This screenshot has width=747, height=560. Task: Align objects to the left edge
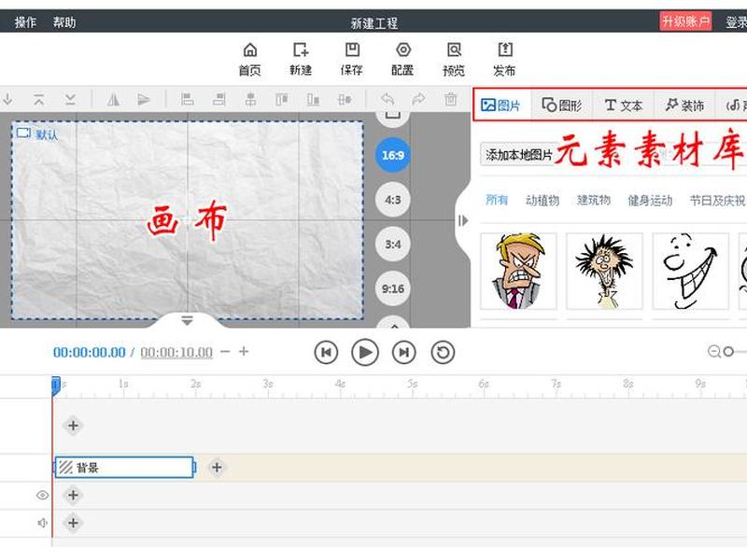[188, 100]
